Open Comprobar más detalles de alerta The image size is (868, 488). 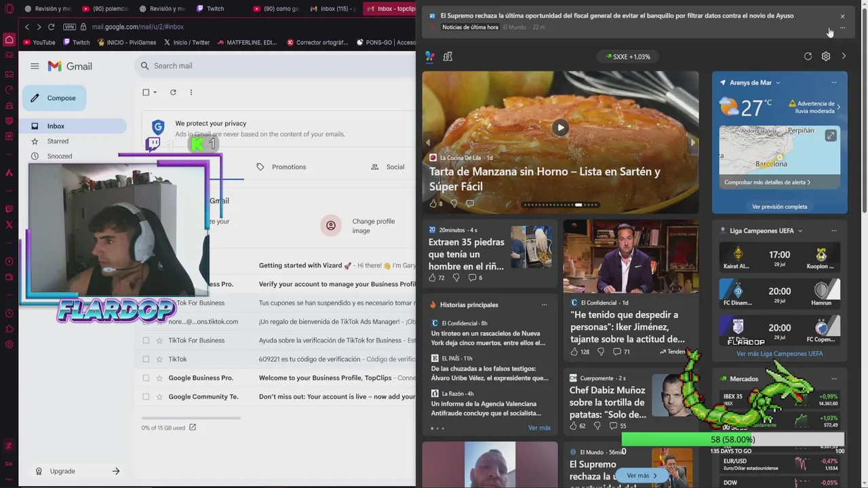click(767, 182)
